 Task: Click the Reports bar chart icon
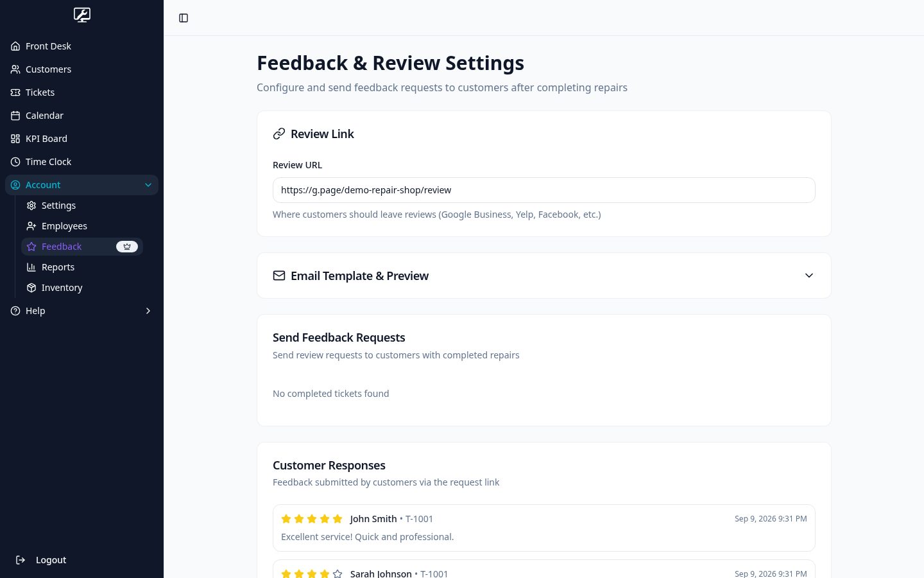pos(31,267)
